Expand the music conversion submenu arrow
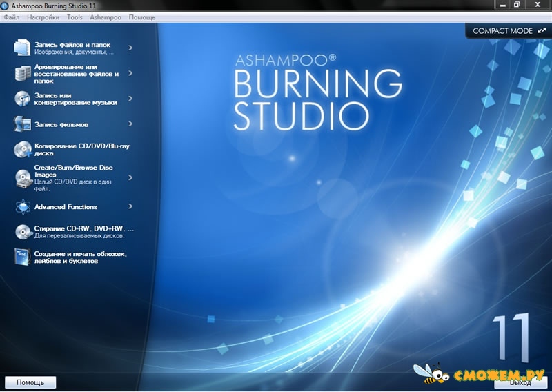 [130, 99]
